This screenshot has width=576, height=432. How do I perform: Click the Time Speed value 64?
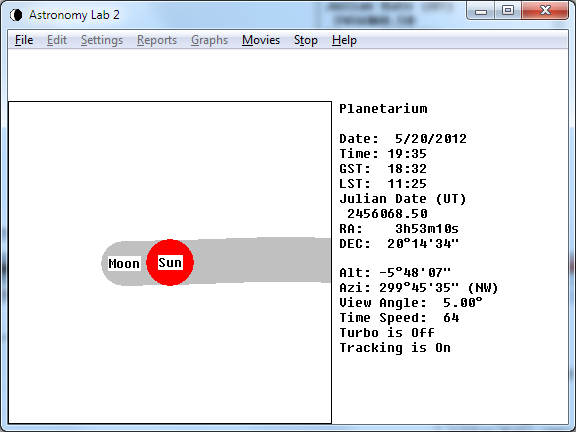(451, 317)
